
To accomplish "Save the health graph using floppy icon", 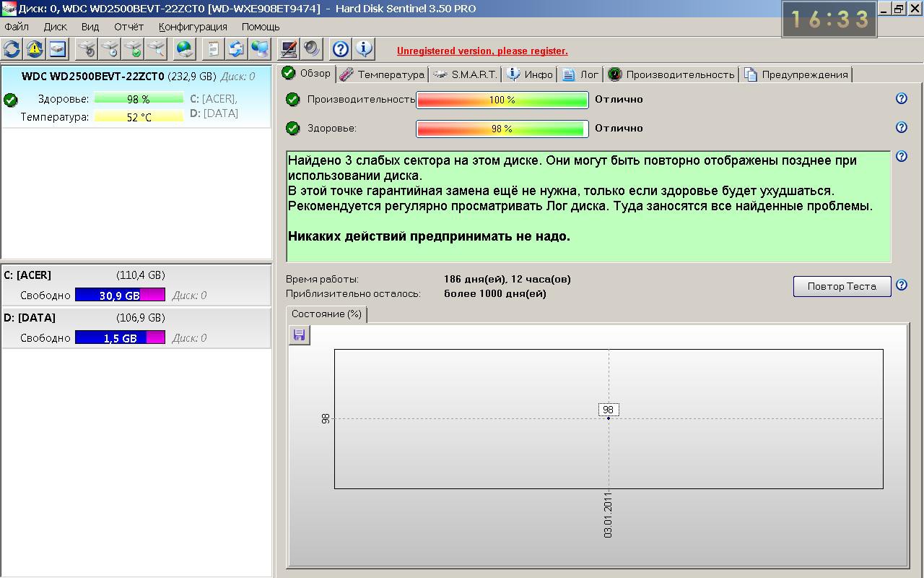I will [300, 335].
